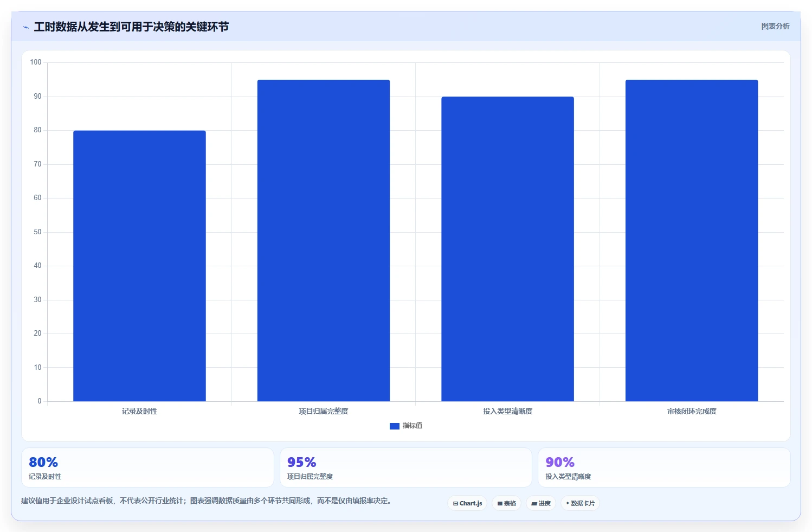
Task: Click the 进度 tag chip
Action: click(x=541, y=503)
